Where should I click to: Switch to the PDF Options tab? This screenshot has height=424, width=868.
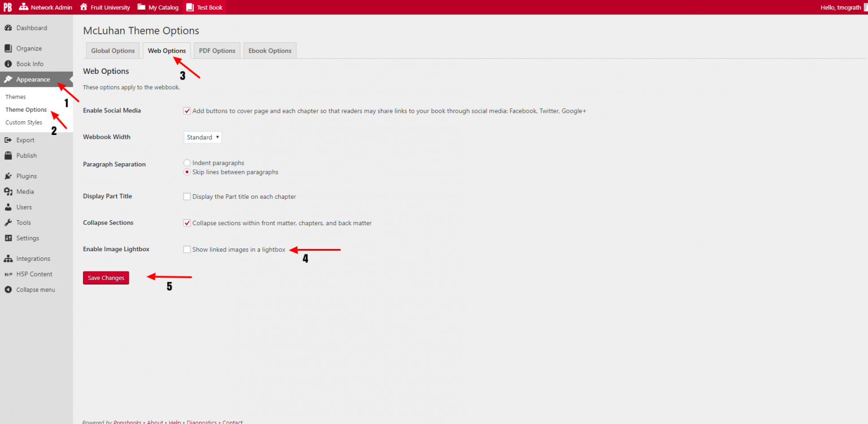217,51
